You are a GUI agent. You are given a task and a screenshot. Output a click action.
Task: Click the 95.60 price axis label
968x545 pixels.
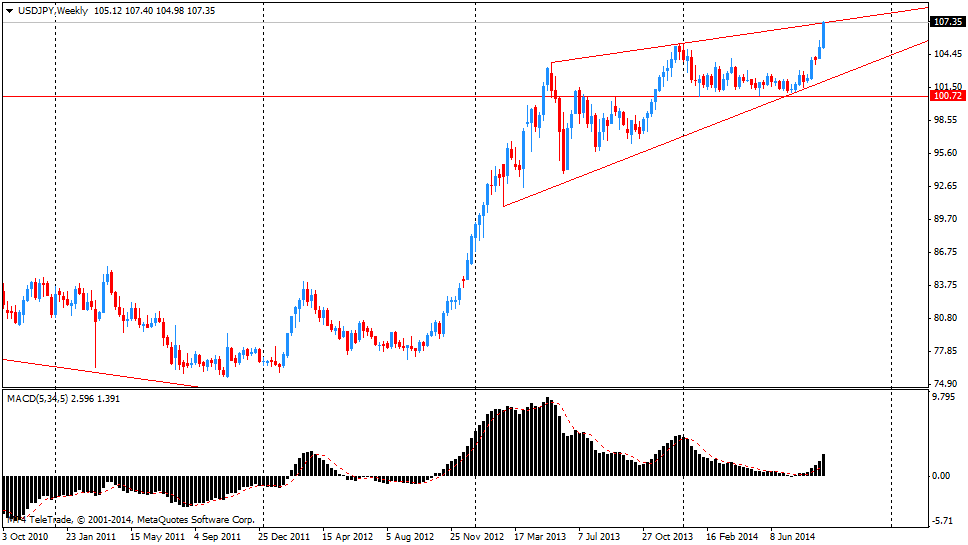click(947, 152)
